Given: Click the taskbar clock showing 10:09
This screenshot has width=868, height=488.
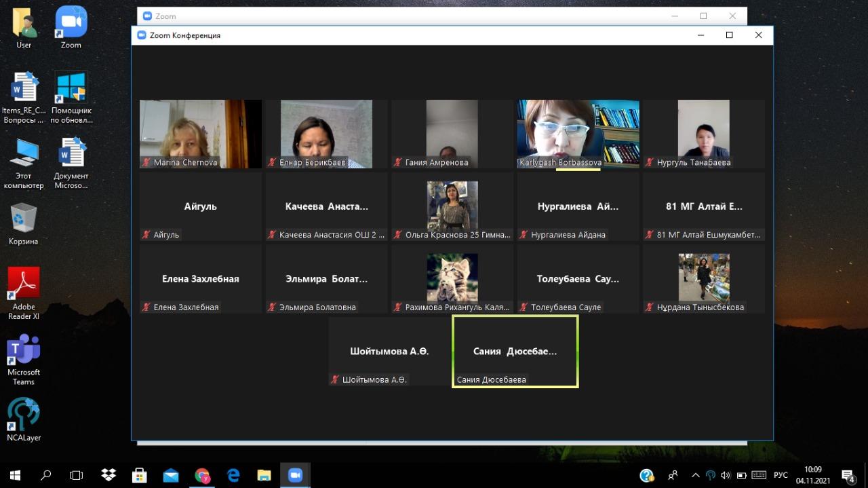Looking at the screenshot, I should click(x=813, y=475).
